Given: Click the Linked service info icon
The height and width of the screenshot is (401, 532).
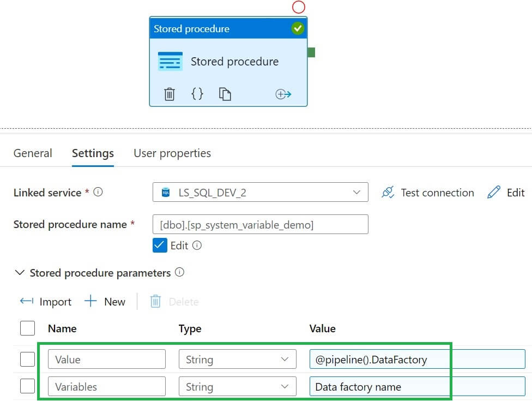Looking at the screenshot, I should click(98, 192).
